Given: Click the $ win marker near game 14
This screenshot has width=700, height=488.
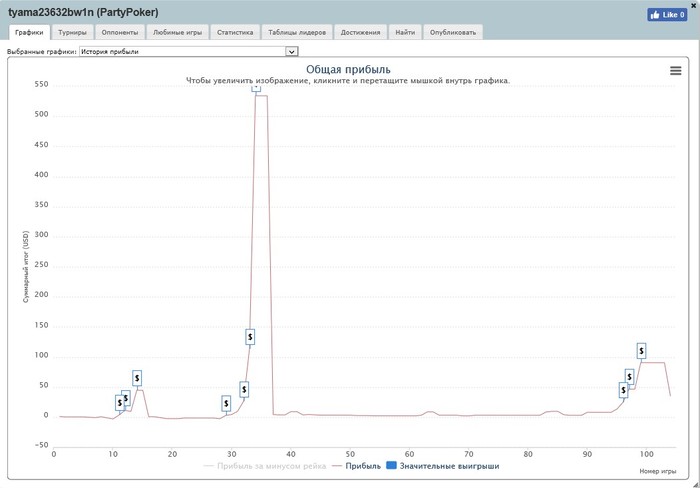Looking at the screenshot, I should [137, 378].
